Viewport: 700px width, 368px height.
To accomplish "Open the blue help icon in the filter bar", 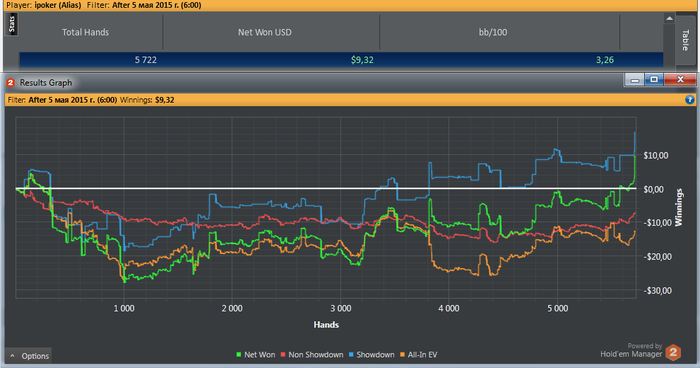I will click(689, 100).
